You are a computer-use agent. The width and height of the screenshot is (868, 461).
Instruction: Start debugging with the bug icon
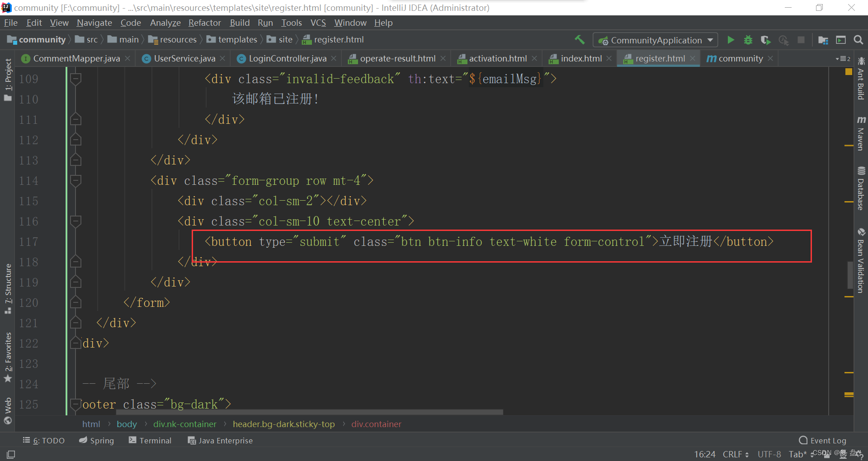click(748, 40)
